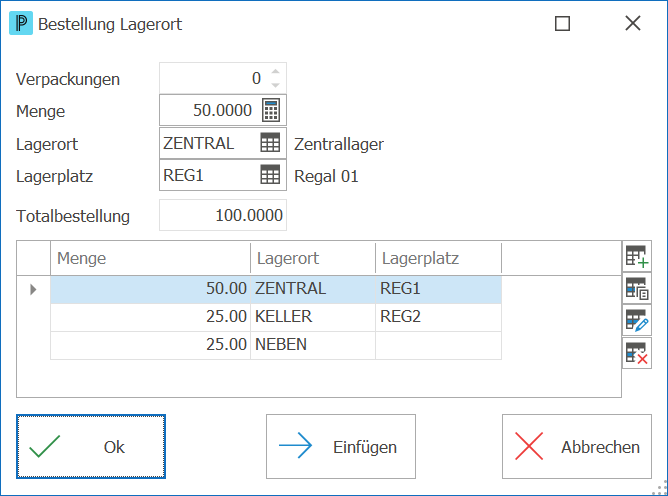Select the NEBEN grid cell
668x496 pixels.
[x=313, y=345]
